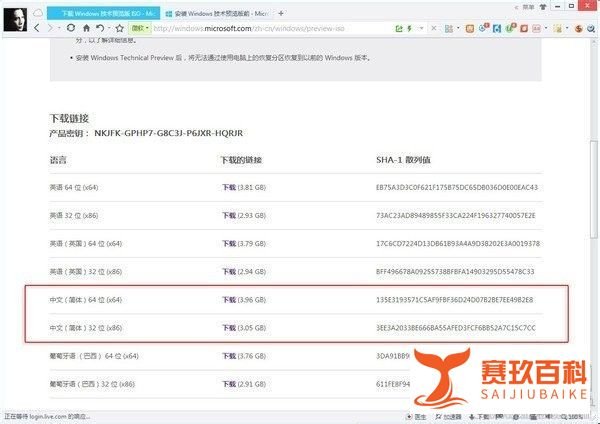This screenshot has width=600, height=424.
Task: Go back to the previous page
Action: [x=37, y=28]
